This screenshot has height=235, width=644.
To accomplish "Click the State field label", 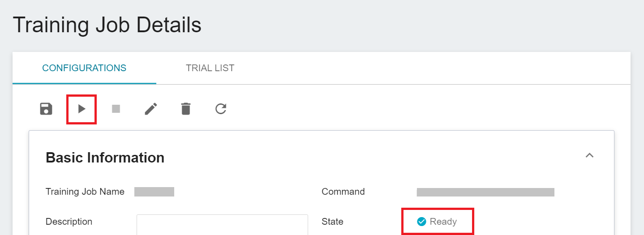I will click(x=332, y=222).
